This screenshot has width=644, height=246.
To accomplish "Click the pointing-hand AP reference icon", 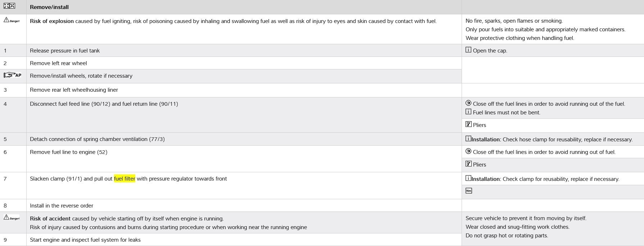I will [x=12, y=75].
